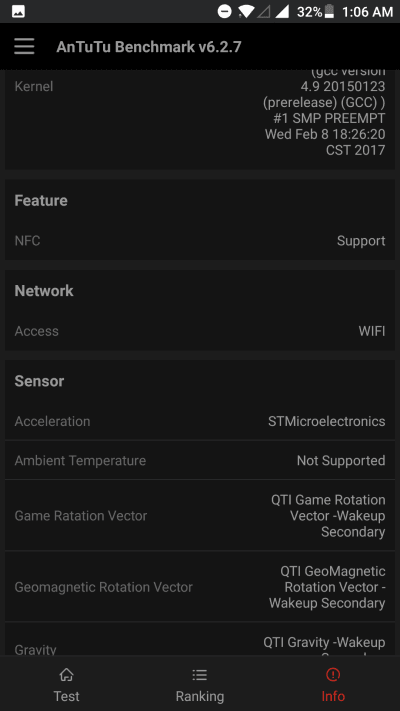This screenshot has height=711, width=400.
Task: Open the Ranking list icon
Action: point(200,675)
